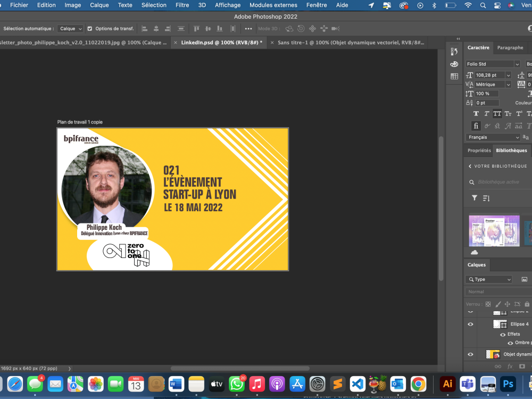The width and height of the screenshot is (532, 399).
Task: Click the cloud sync icon in Bibliothèques
Action: coord(475,252)
